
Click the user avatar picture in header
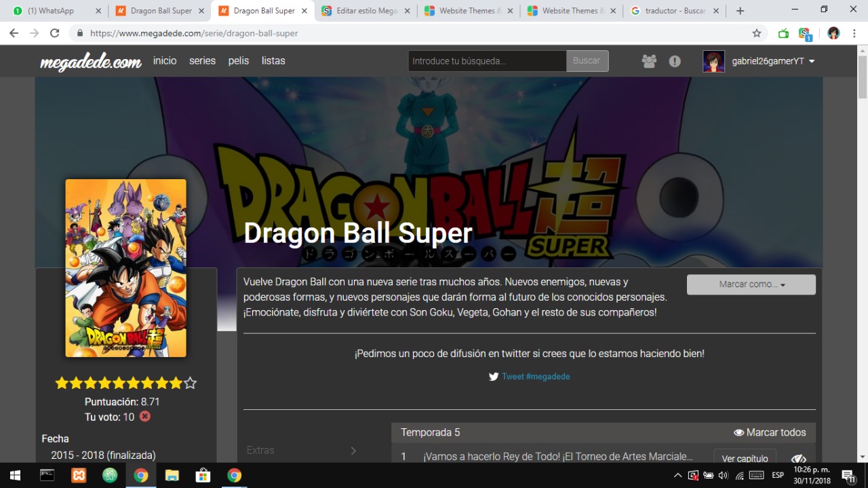click(713, 61)
